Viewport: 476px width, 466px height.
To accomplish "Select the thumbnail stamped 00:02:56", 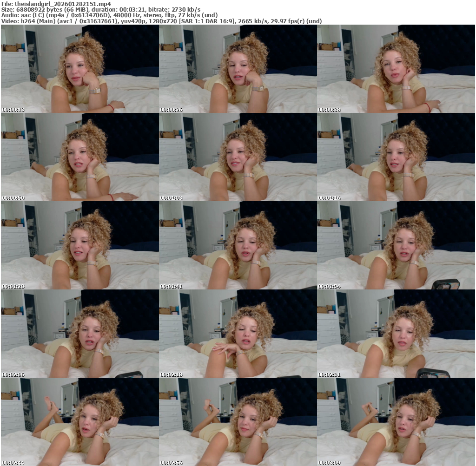I will (x=238, y=422).
